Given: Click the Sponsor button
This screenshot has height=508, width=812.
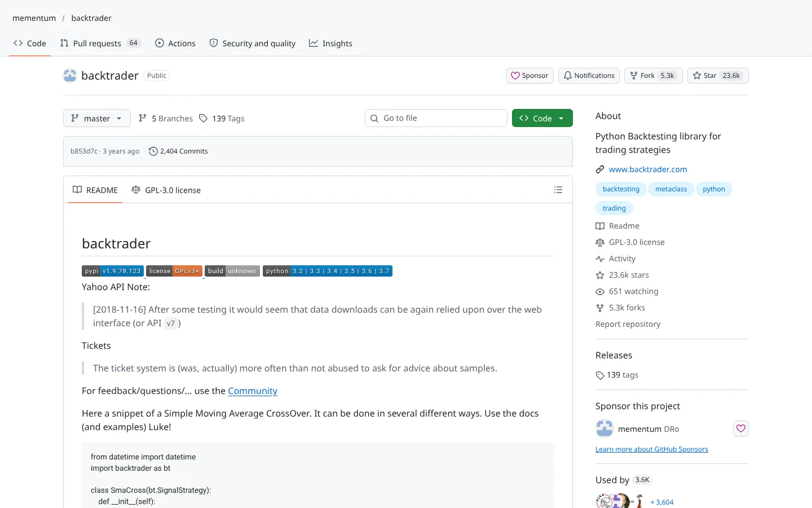Looking at the screenshot, I should point(529,76).
